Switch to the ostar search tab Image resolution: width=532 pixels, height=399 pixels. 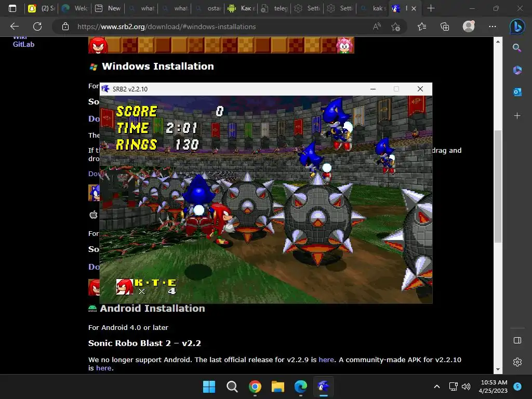click(x=208, y=8)
